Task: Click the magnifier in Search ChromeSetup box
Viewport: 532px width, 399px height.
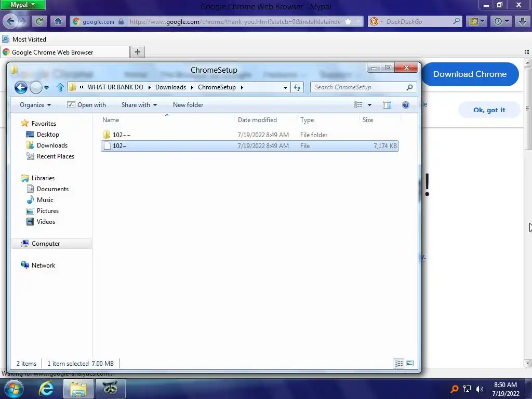Action: (409, 87)
